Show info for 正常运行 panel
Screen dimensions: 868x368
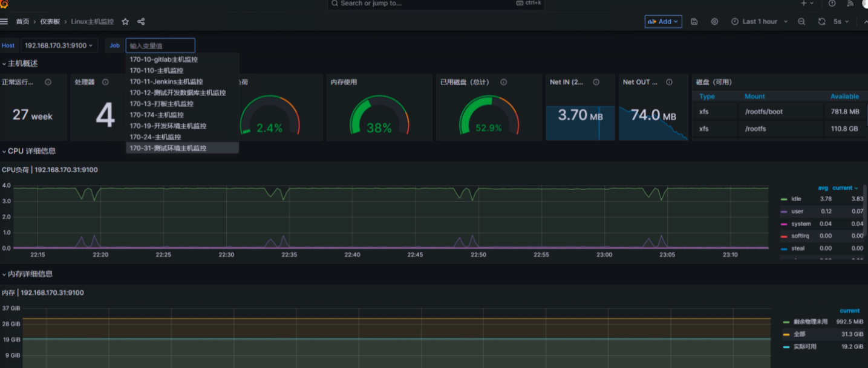click(48, 82)
